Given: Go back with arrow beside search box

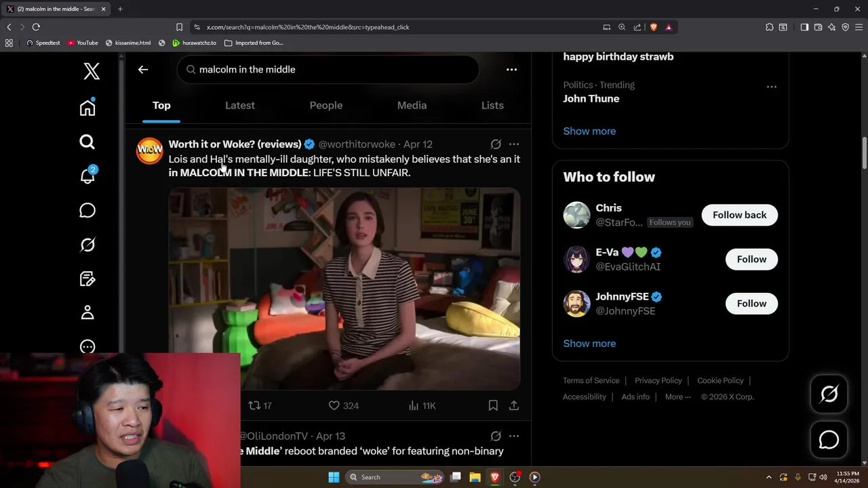Looking at the screenshot, I should point(143,69).
